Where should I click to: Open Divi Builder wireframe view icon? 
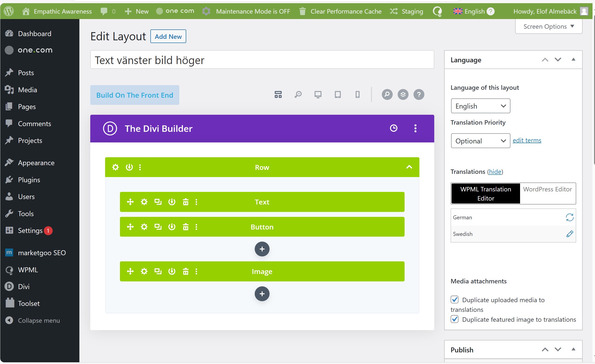[278, 94]
